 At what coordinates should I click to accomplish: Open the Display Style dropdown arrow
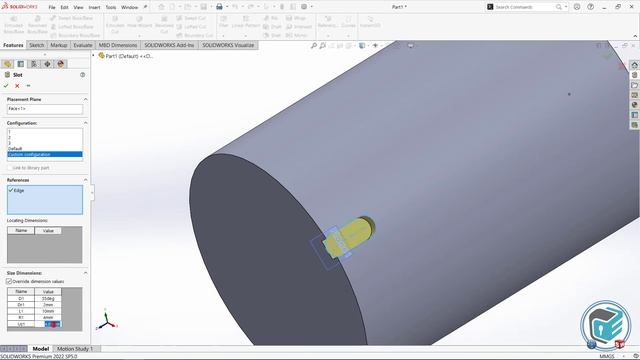click(368, 46)
